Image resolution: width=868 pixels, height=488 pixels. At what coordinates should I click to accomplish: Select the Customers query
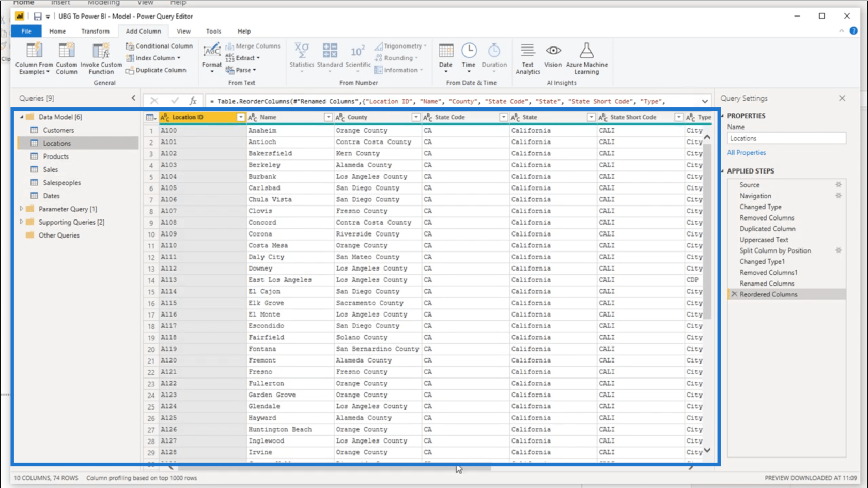[58, 130]
